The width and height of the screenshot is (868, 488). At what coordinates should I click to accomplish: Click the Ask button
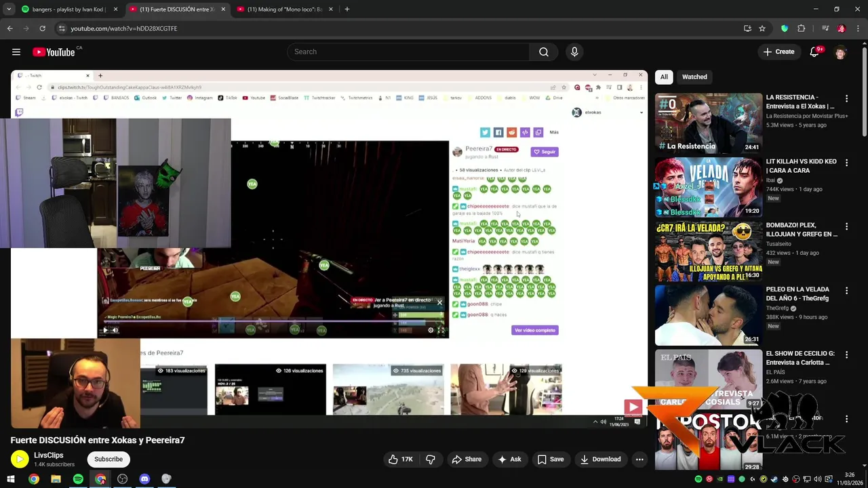point(509,460)
